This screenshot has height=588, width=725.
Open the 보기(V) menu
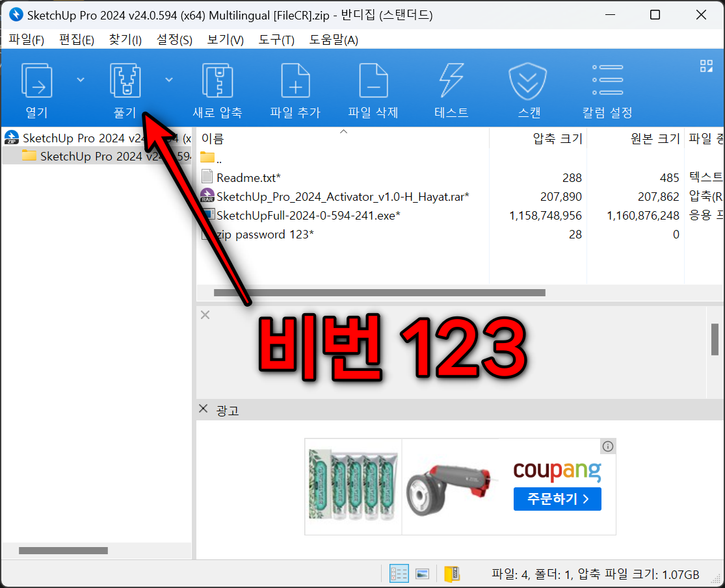(x=225, y=40)
